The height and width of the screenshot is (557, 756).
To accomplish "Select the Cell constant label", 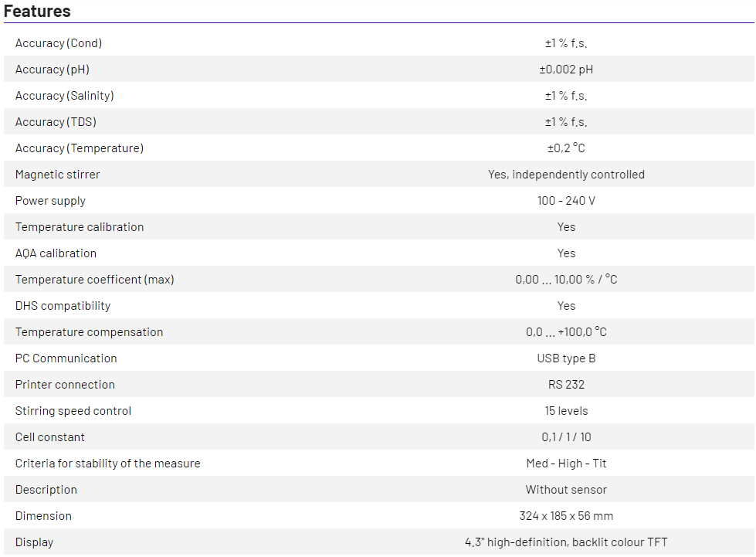I will pos(52,437).
